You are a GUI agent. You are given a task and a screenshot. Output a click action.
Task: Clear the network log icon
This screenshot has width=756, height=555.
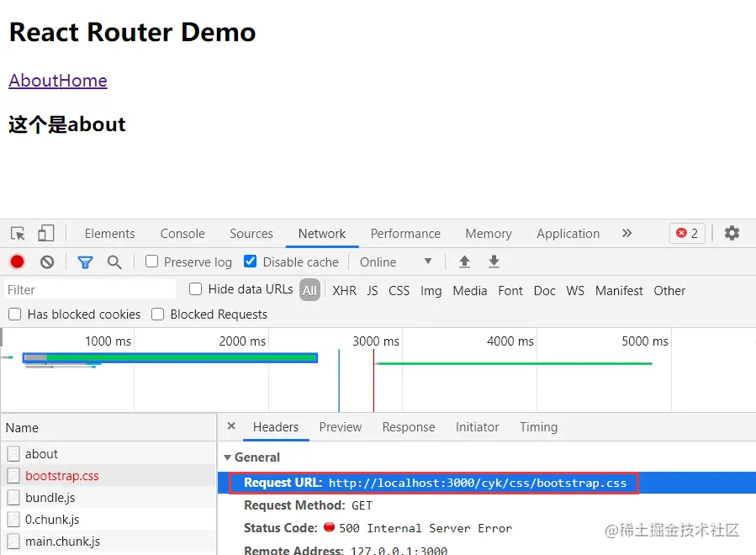47,262
